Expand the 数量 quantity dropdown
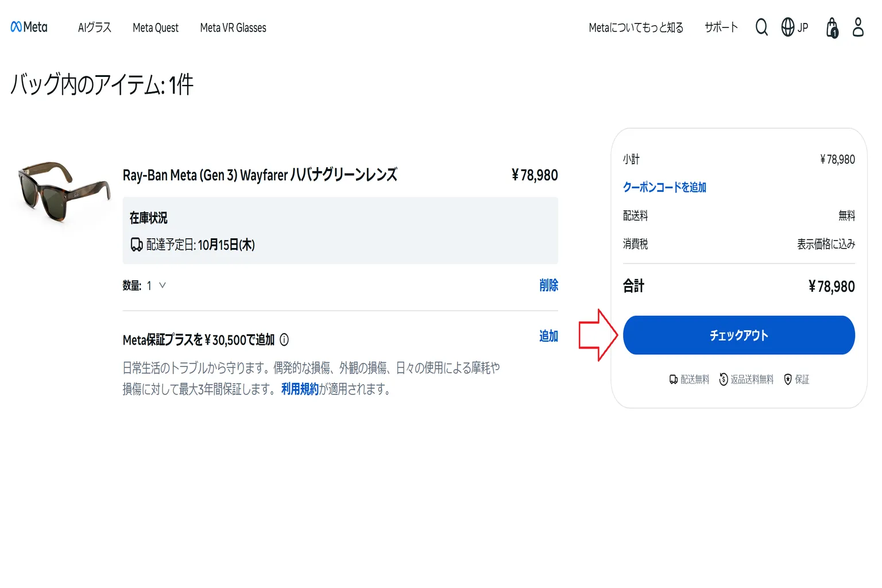 pos(156,285)
